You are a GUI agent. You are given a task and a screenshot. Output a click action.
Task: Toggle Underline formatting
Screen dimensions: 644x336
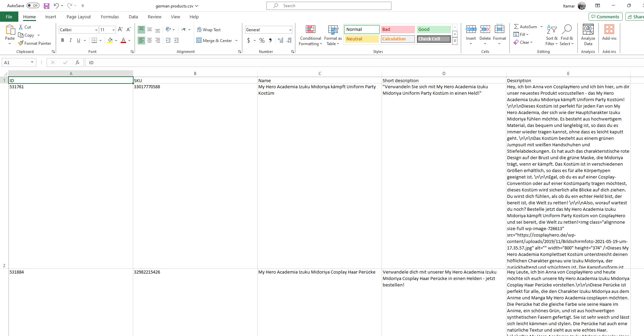tap(79, 40)
